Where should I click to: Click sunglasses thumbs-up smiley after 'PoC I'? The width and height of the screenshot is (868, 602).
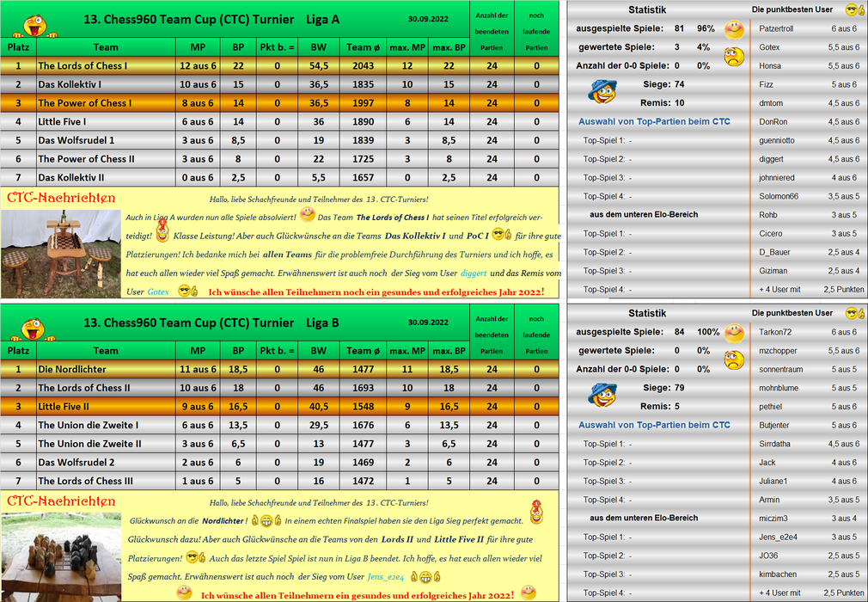click(x=502, y=234)
